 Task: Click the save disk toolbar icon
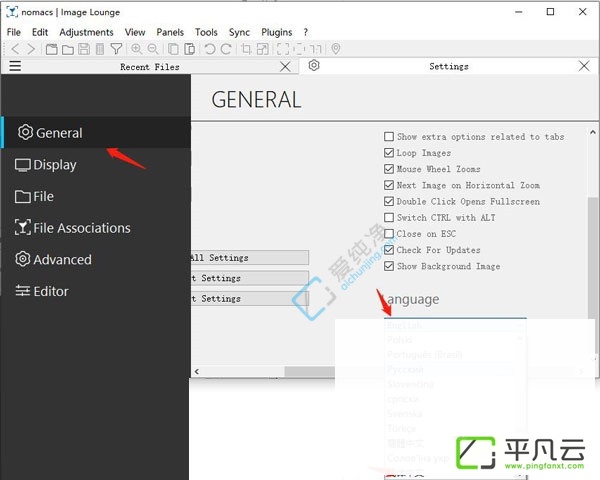click(84, 49)
